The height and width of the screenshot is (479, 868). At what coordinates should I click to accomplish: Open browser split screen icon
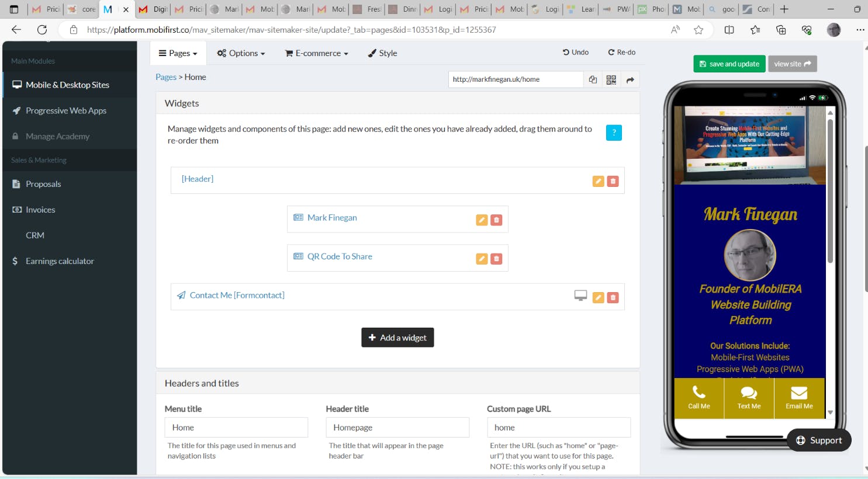[729, 30]
